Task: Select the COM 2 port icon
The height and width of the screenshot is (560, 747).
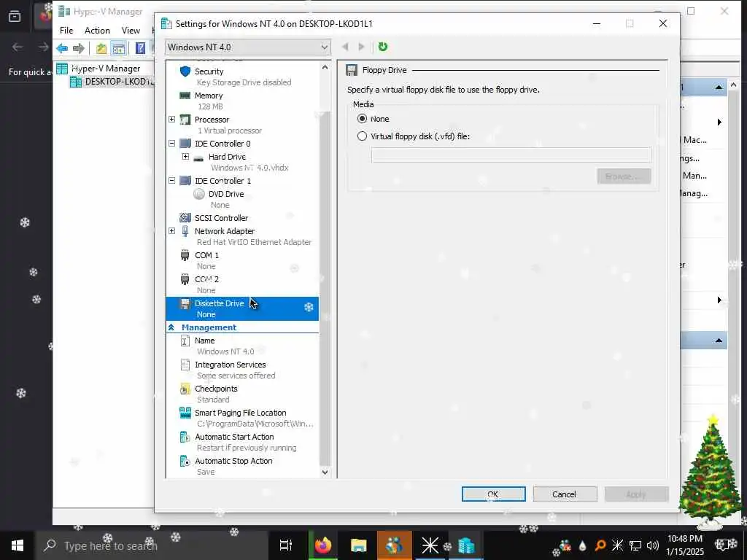Action: (185, 279)
